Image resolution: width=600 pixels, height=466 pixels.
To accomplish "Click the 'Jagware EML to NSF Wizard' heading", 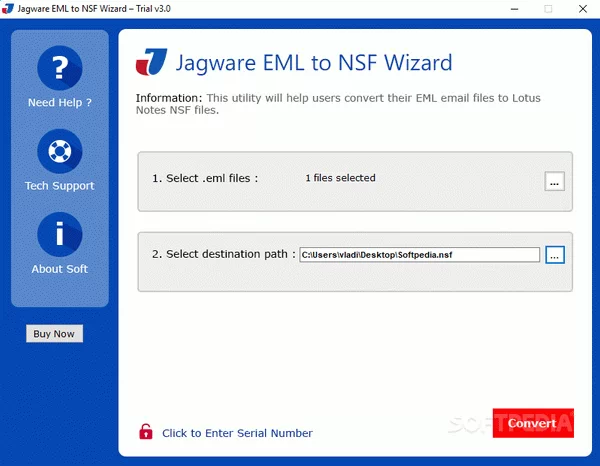I will coord(314,63).
